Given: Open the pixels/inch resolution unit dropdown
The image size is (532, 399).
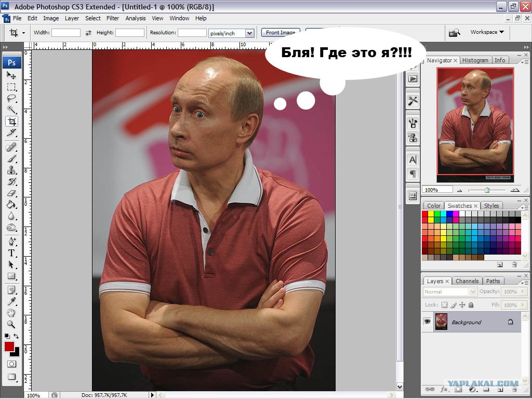Looking at the screenshot, I should coord(250,33).
